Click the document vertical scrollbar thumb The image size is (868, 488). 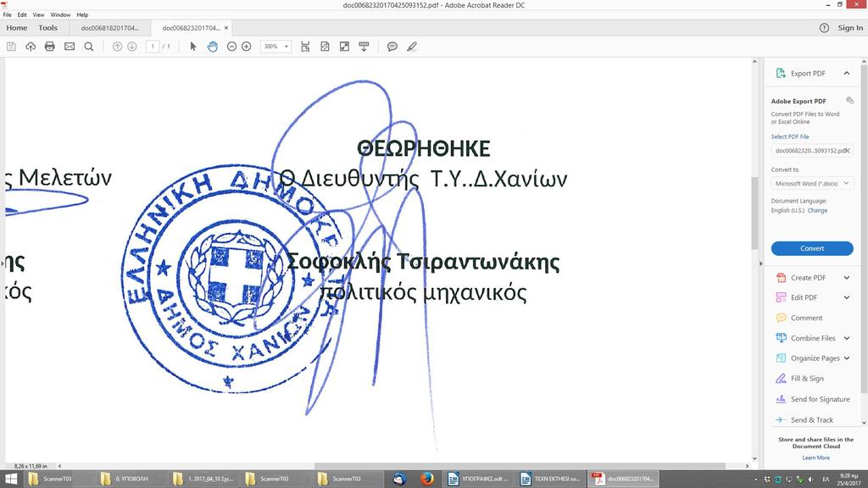pos(754,213)
